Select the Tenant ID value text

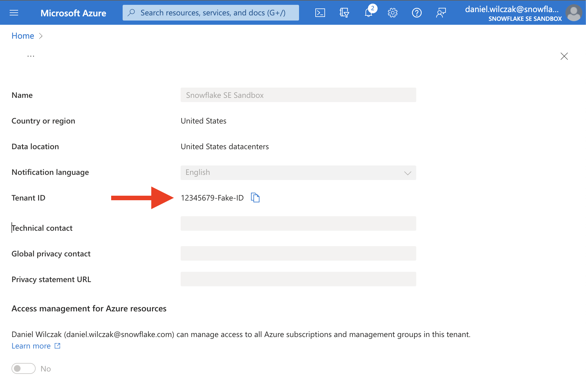coord(212,198)
